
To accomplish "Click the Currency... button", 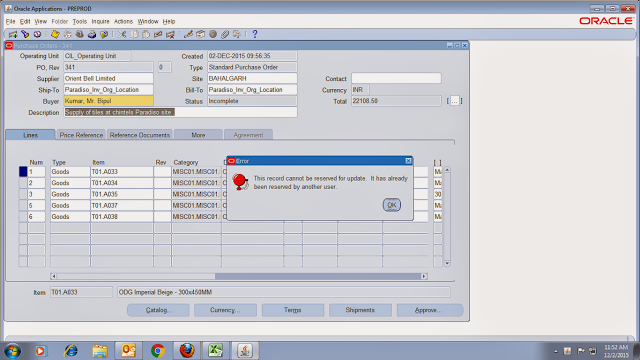I will tap(225, 310).
